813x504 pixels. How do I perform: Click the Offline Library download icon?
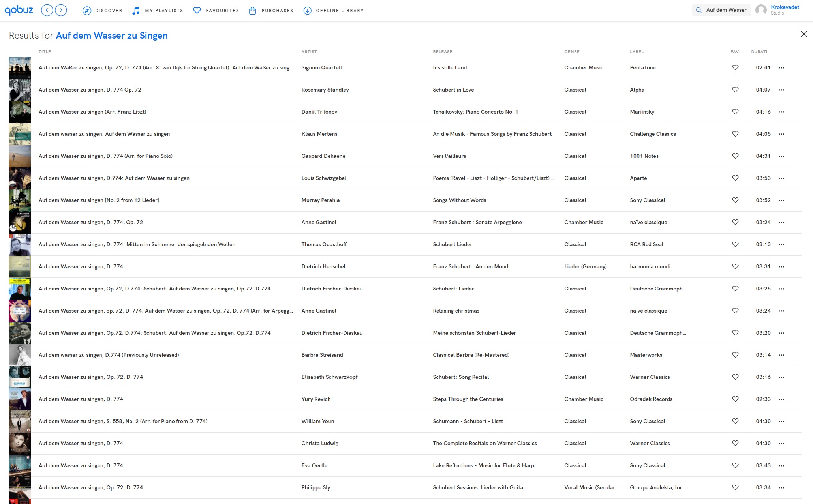click(307, 10)
